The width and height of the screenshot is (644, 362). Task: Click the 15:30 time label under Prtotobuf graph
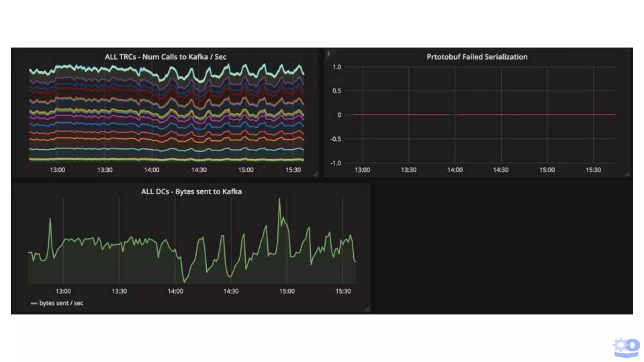pyautogui.click(x=593, y=170)
